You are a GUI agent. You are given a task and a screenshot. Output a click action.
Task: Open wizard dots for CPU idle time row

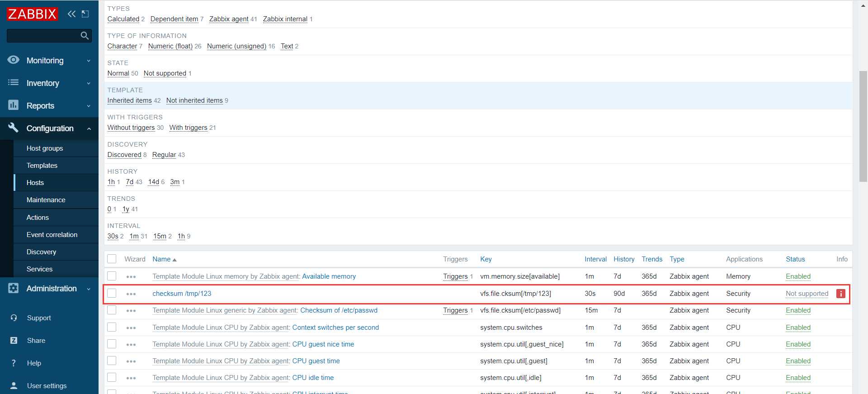pyautogui.click(x=131, y=378)
